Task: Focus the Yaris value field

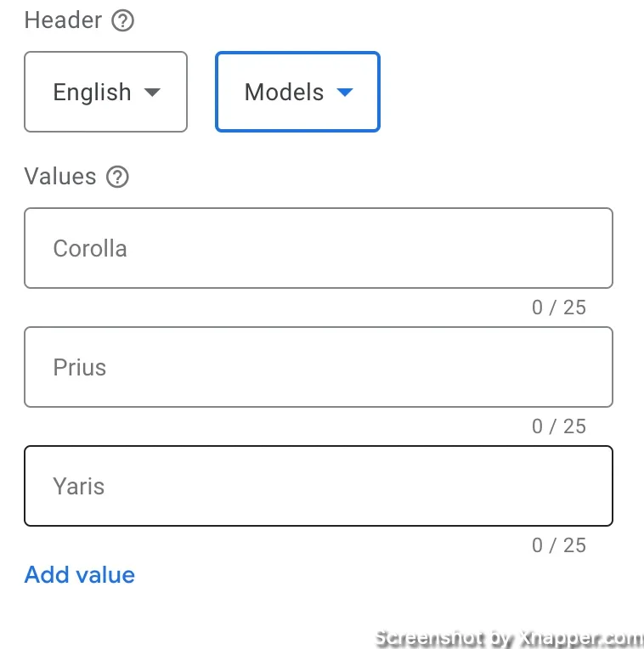Action: tap(319, 486)
